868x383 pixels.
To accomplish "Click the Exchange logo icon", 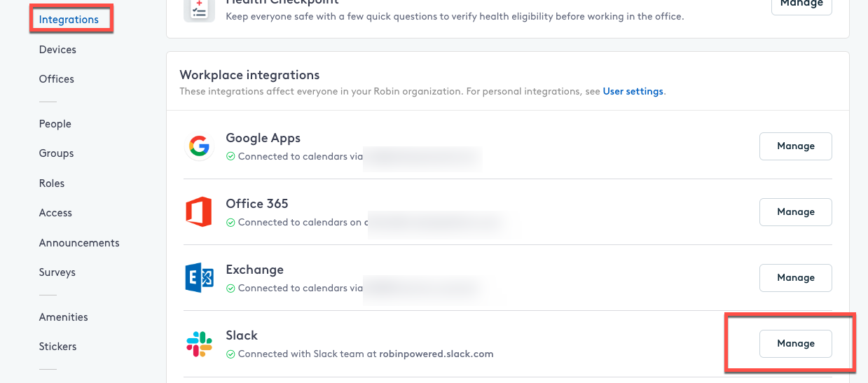I will tap(199, 278).
